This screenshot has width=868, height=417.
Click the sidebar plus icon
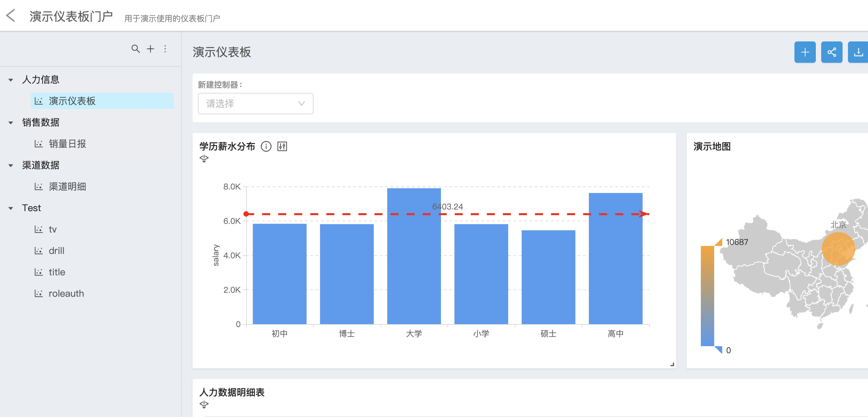[x=150, y=49]
